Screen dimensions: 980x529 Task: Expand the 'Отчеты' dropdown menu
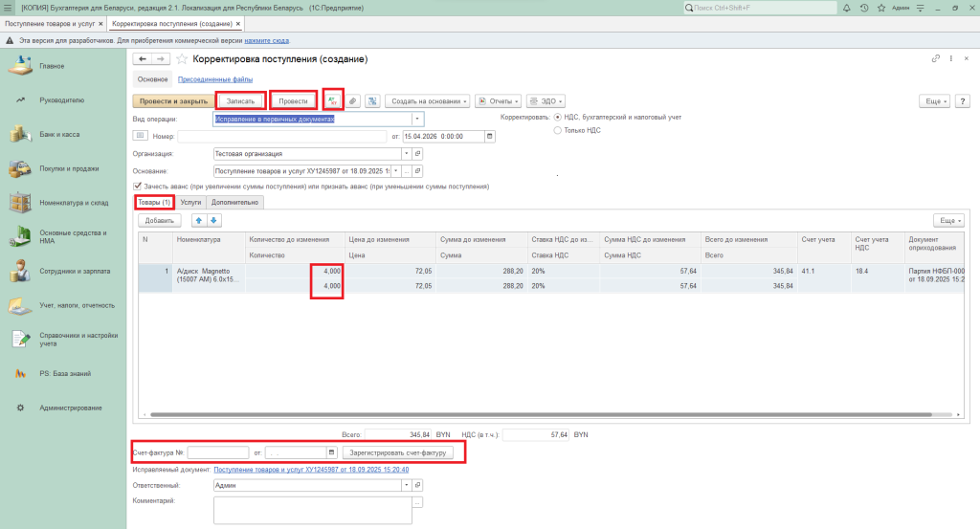click(x=498, y=100)
